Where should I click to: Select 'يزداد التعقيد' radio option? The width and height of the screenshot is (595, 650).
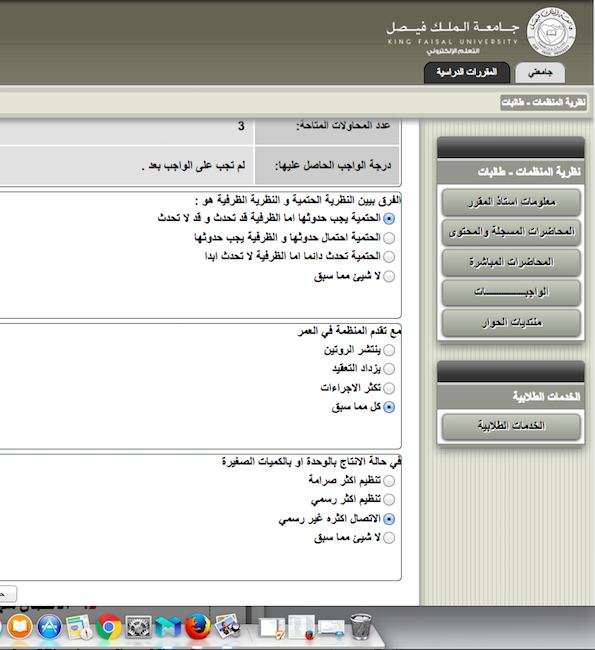[x=389, y=369]
